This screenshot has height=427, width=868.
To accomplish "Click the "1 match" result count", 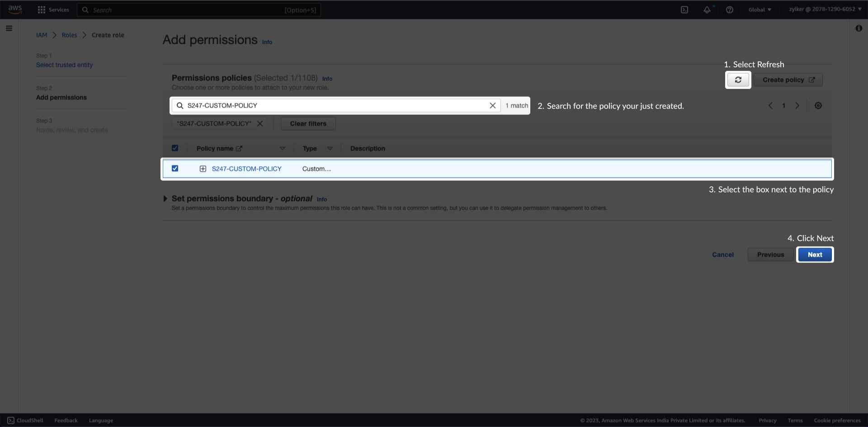I will 517,106.
